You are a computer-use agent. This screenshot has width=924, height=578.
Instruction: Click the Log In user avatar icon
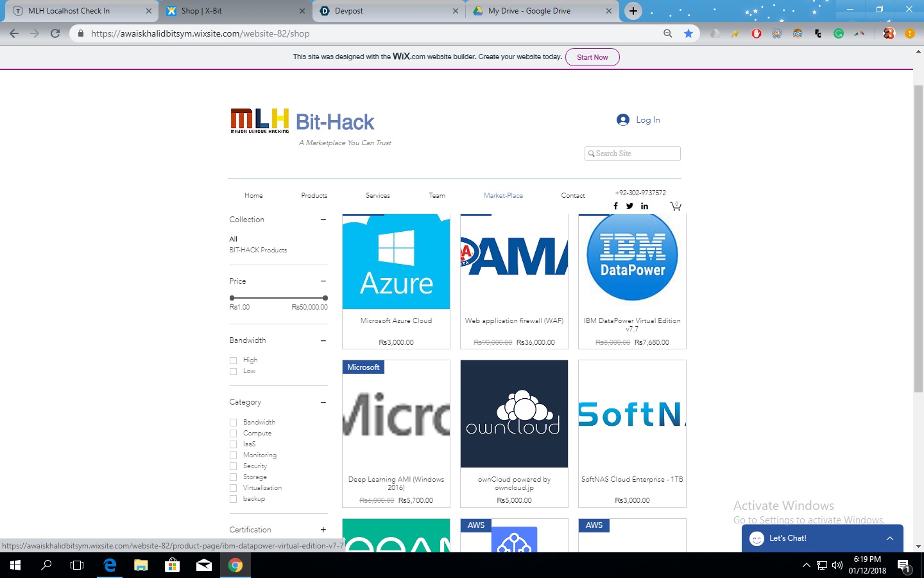pyautogui.click(x=622, y=120)
